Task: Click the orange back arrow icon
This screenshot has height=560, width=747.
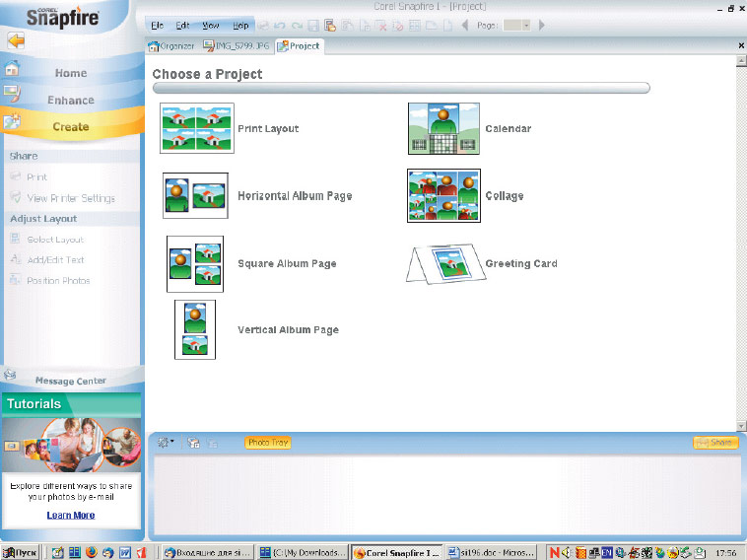Action: [x=16, y=41]
